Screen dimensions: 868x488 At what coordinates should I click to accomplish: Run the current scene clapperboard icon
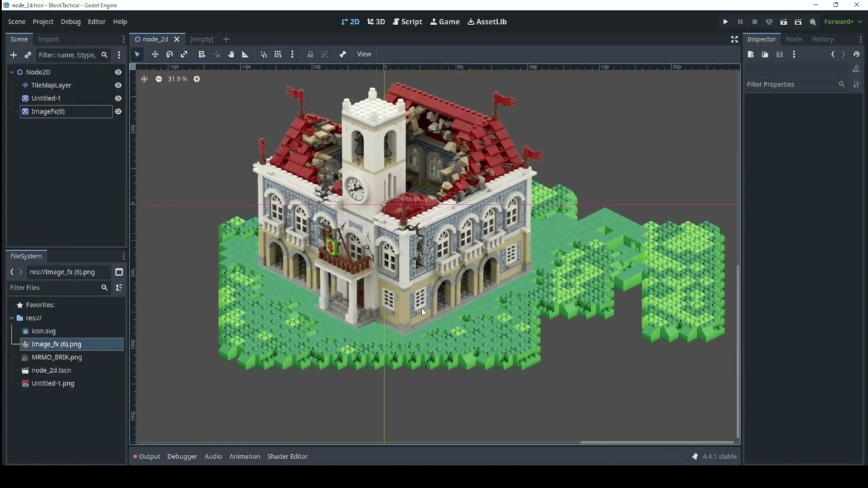pos(783,22)
